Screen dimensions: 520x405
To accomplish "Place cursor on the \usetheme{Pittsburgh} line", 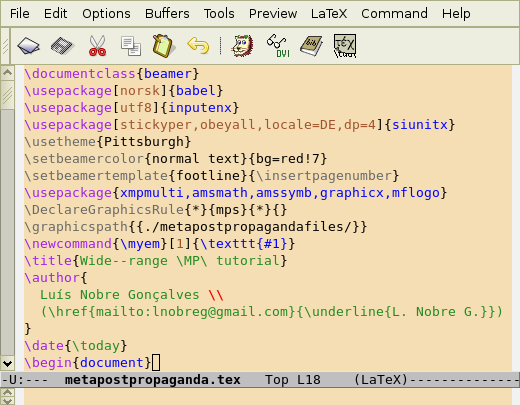I will [108, 142].
